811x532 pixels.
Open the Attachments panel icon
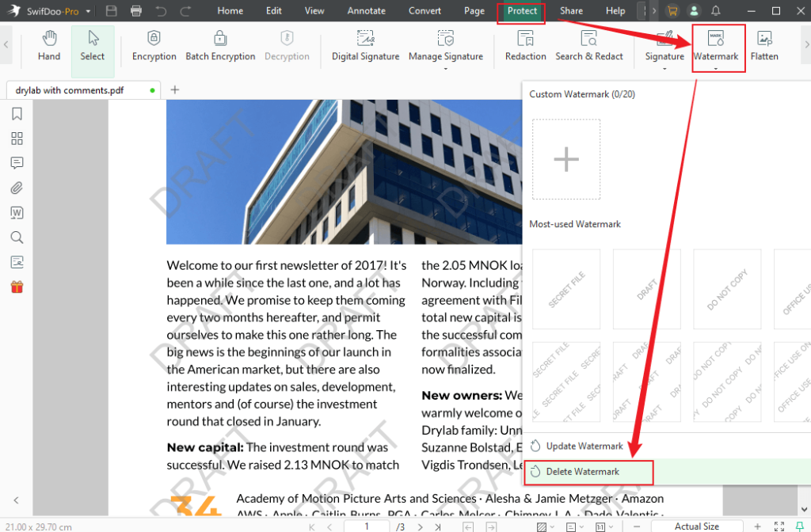16,188
